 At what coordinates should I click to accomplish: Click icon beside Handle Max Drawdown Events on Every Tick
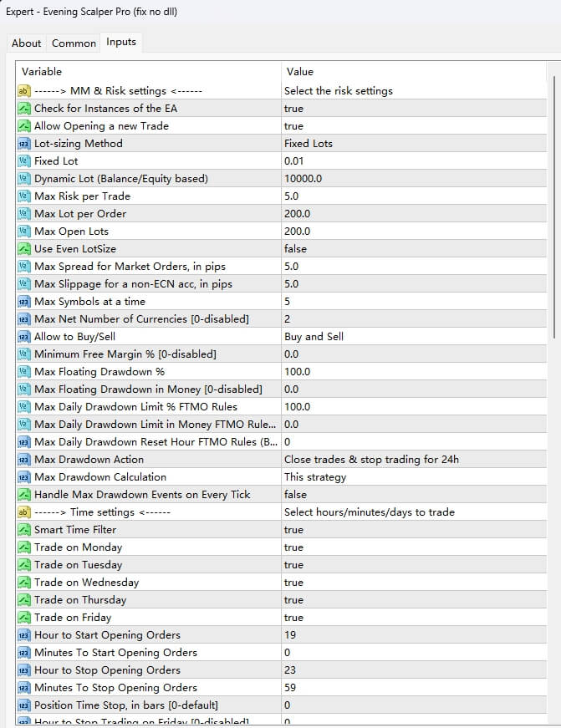click(x=23, y=495)
